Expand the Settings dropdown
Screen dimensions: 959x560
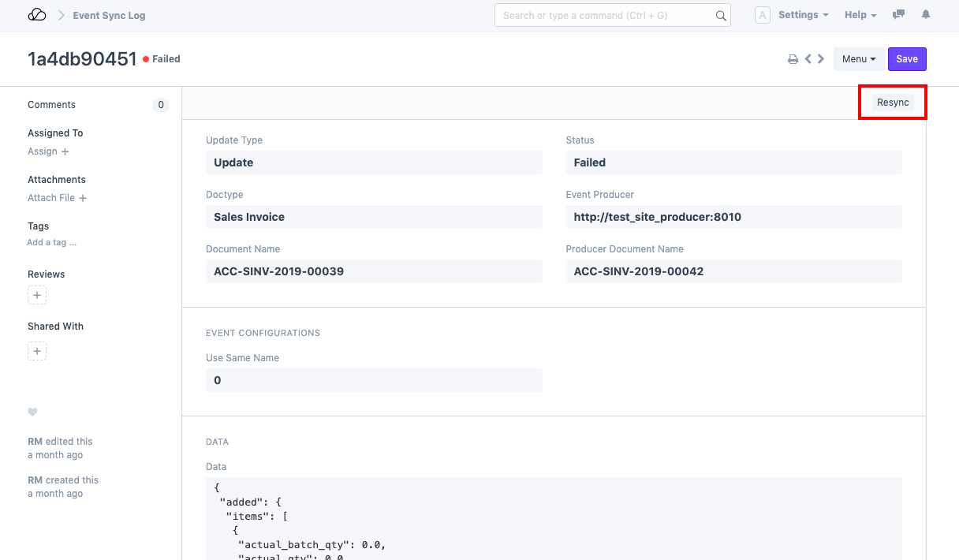click(x=803, y=15)
